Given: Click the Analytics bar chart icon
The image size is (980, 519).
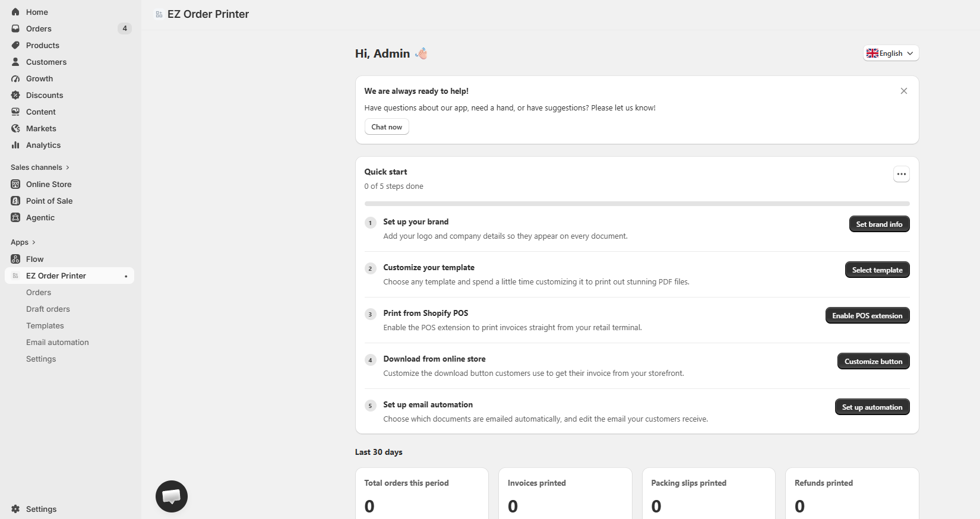Looking at the screenshot, I should pos(15,145).
